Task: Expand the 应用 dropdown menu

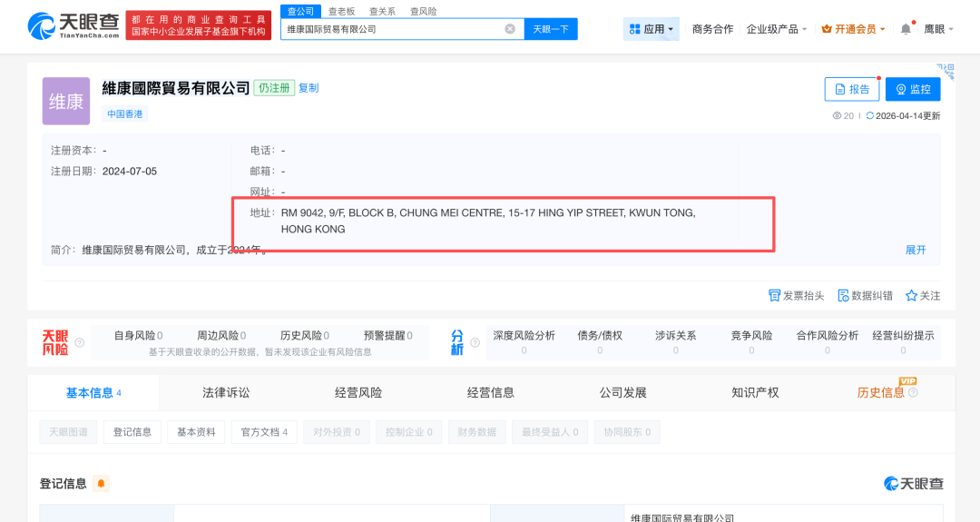Action: click(x=652, y=29)
